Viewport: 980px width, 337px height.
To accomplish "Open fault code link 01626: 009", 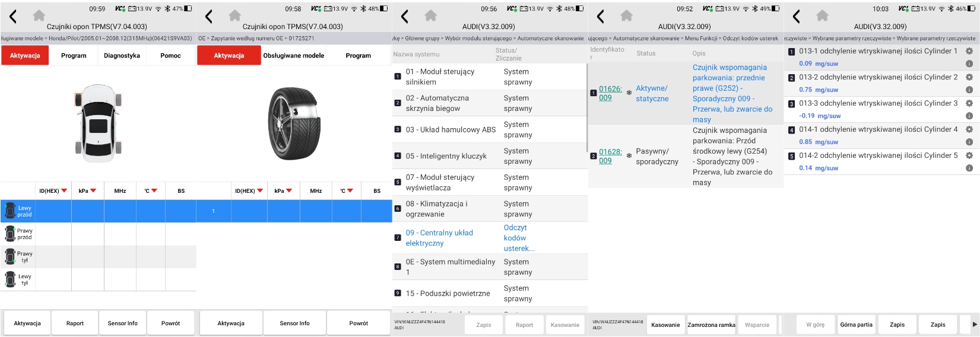I will click(x=610, y=93).
